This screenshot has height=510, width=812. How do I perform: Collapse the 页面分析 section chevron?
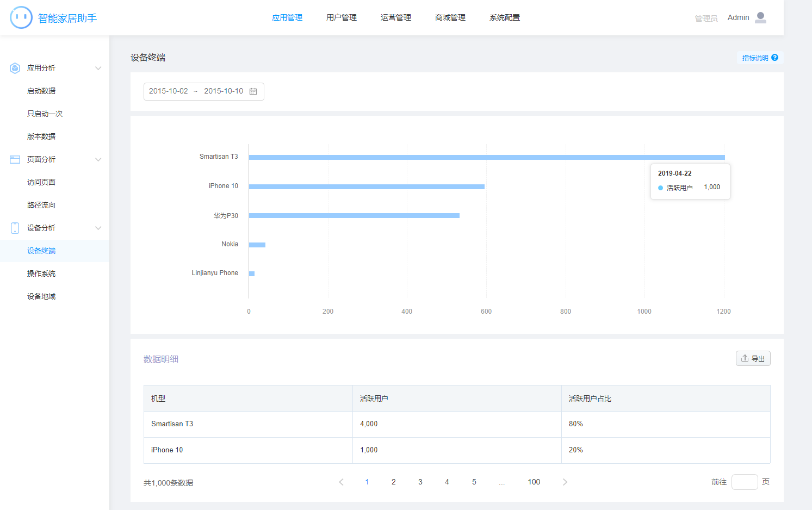pos(98,159)
